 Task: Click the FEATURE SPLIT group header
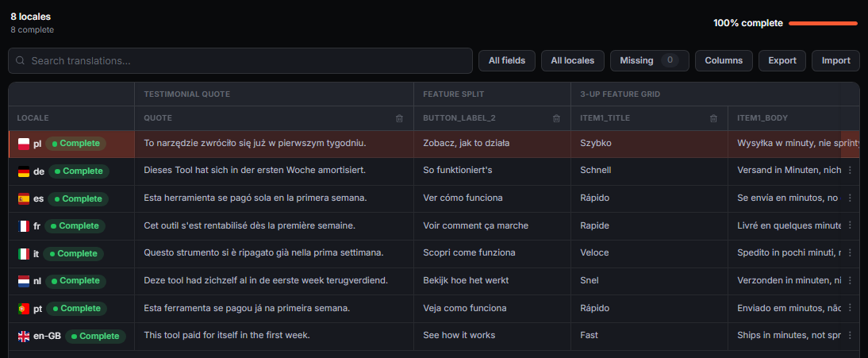point(492,94)
